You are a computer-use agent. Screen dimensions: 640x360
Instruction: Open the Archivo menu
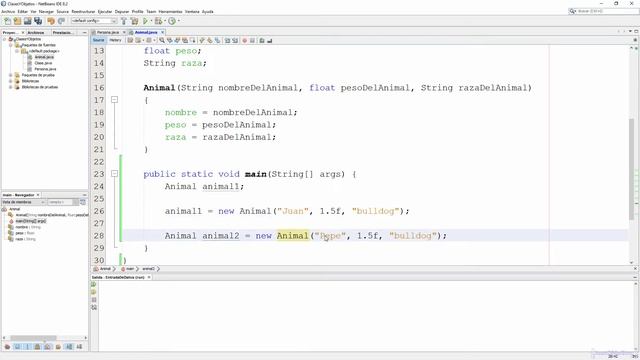click(x=8, y=11)
